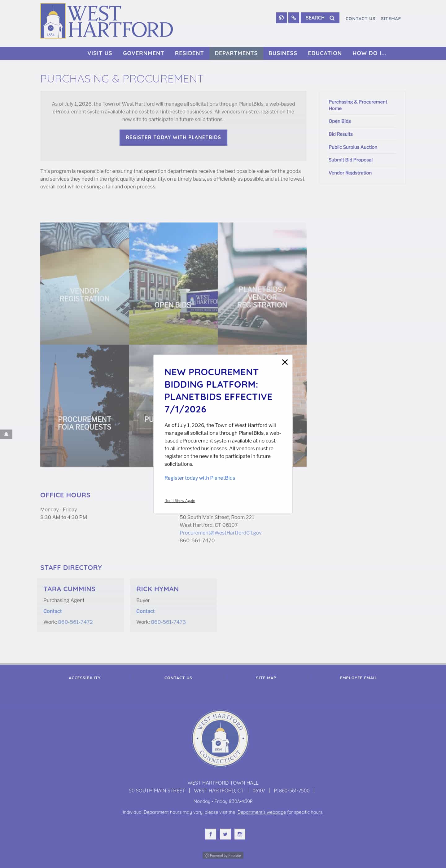Open Department's webpage footer link
The width and height of the screenshot is (446, 868).
click(x=261, y=812)
